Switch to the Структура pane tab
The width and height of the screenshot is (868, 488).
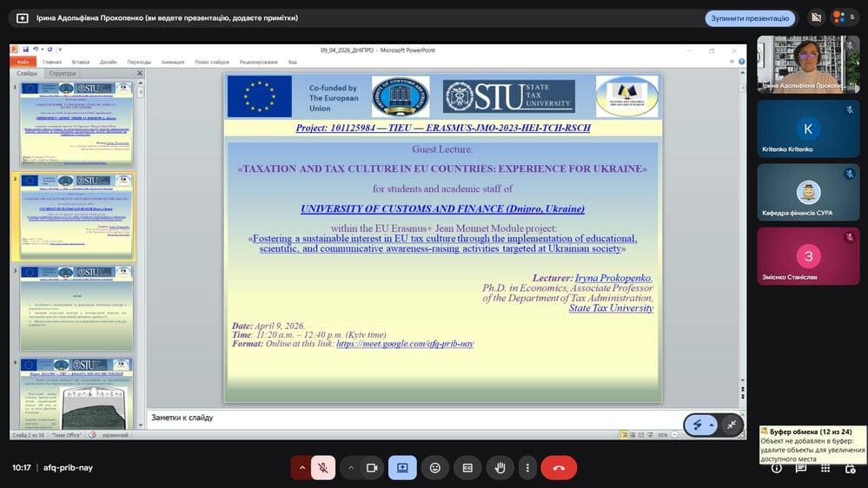point(62,74)
